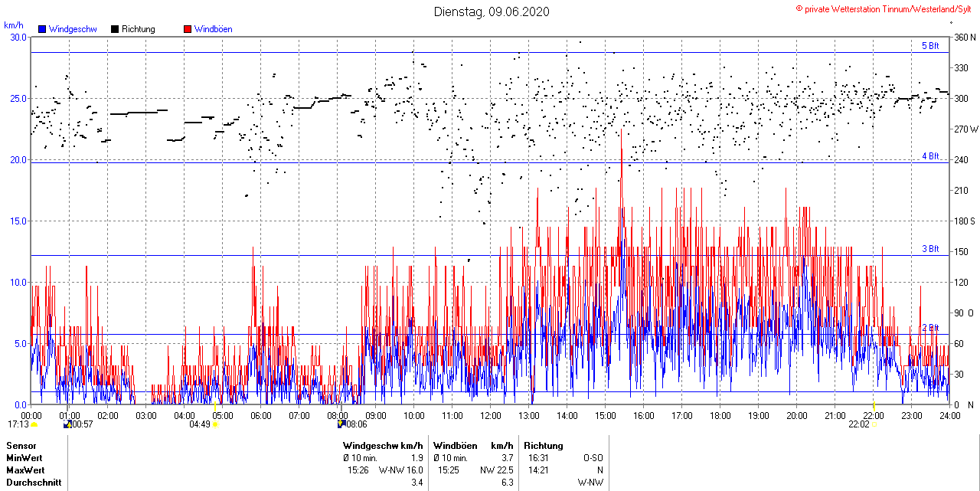The height and width of the screenshot is (491, 980).
Task: Click the 18:00 time axis label
Action: click(x=720, y=415)
